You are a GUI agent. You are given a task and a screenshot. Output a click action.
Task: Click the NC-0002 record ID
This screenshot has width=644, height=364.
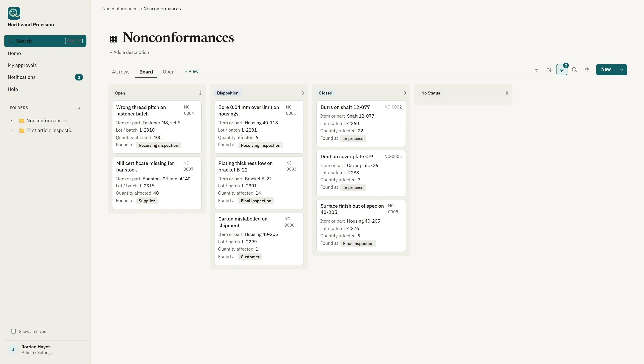pyautogui.click(x=393, y=107)
